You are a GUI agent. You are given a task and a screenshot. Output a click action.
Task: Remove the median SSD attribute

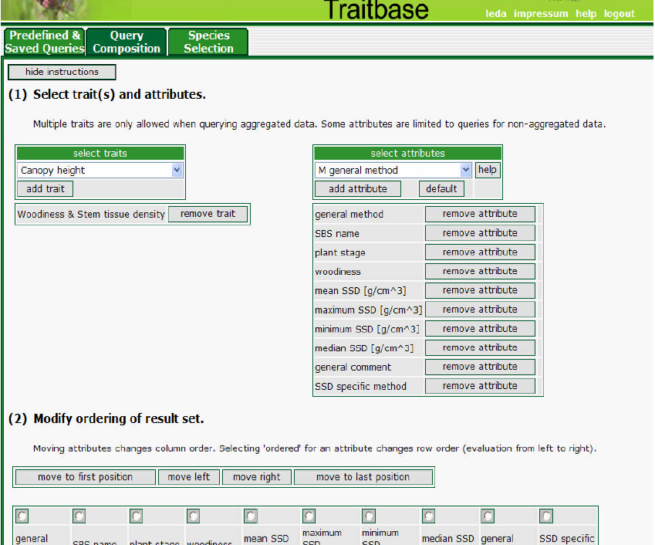(480, 348)
